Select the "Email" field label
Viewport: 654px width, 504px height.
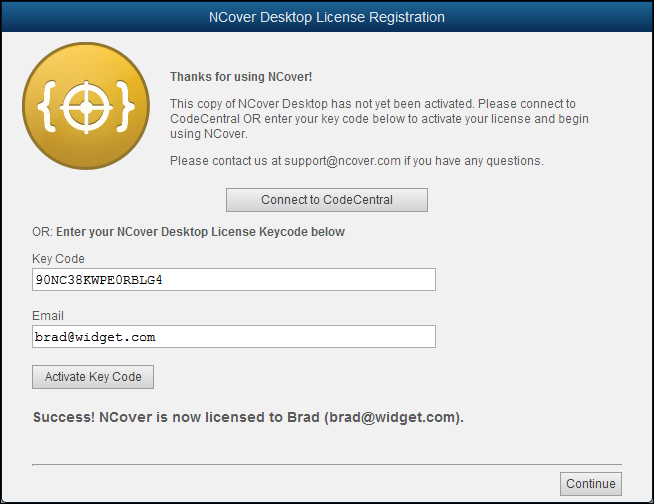click(48, 316)
